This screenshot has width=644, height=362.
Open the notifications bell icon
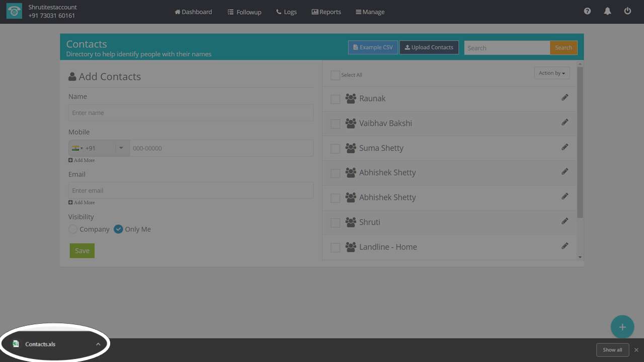tap(607, 11)
